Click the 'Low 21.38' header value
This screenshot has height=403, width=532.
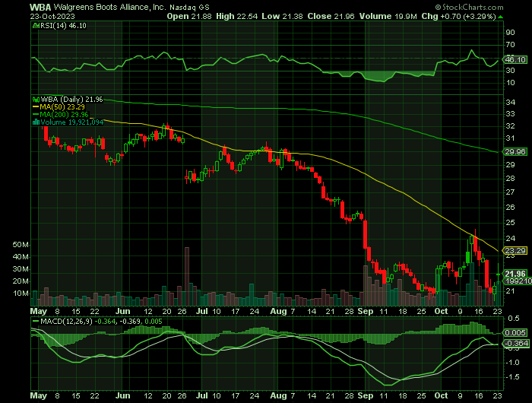point(282,16)
